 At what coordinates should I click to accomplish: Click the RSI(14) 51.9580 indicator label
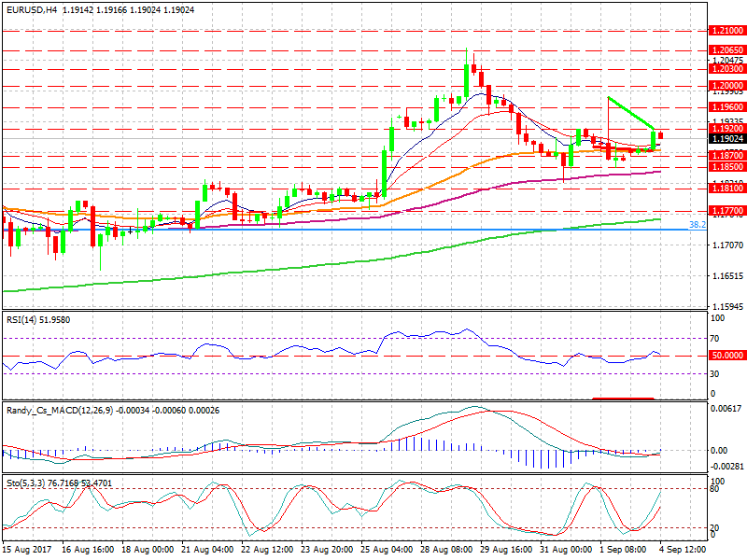pos(38,320)
